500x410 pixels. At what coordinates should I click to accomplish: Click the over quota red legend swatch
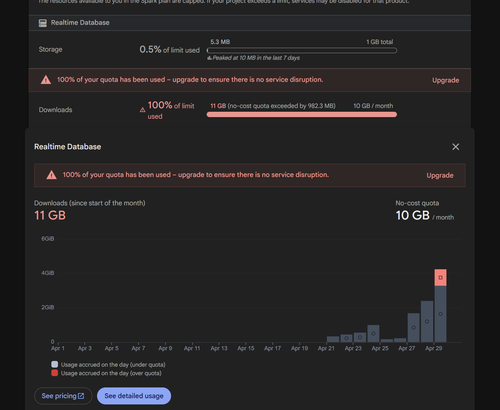click(x=55, y=373)
